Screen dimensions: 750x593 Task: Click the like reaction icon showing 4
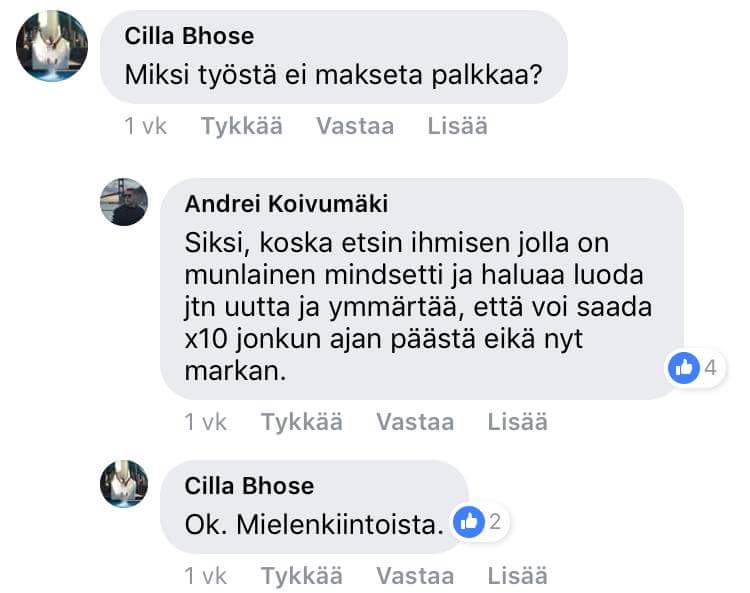[685, 368]
